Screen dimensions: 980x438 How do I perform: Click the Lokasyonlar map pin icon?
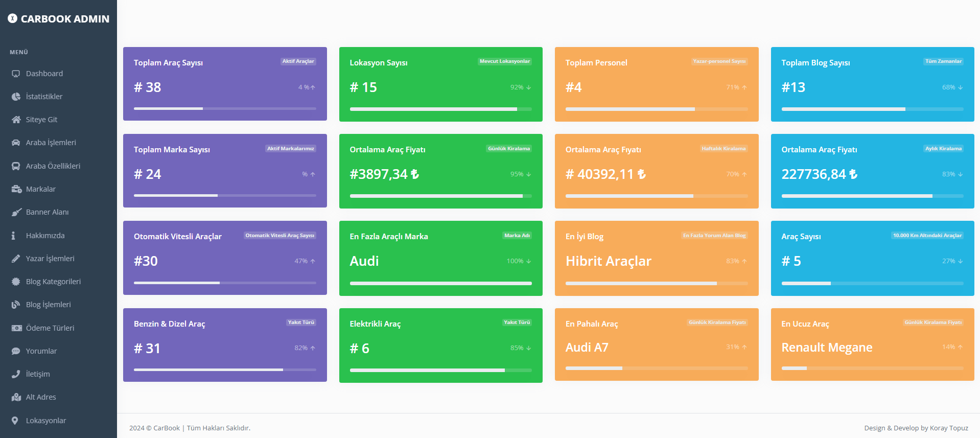point(15,421)
